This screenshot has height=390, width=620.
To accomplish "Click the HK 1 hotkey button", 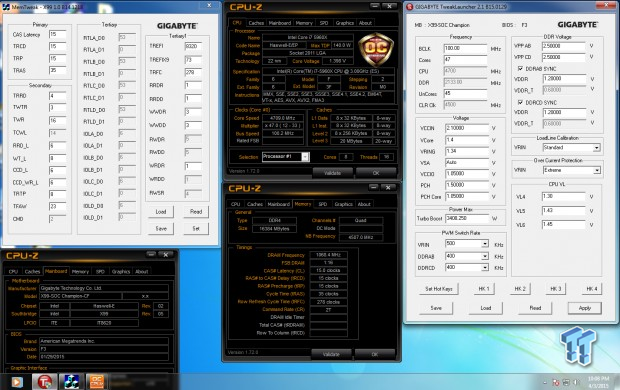I will click(x=484, y=289).
